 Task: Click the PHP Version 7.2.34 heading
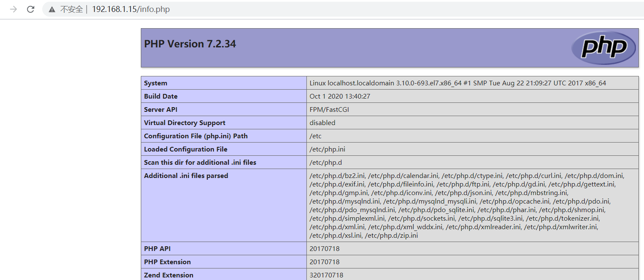point(190,44)
